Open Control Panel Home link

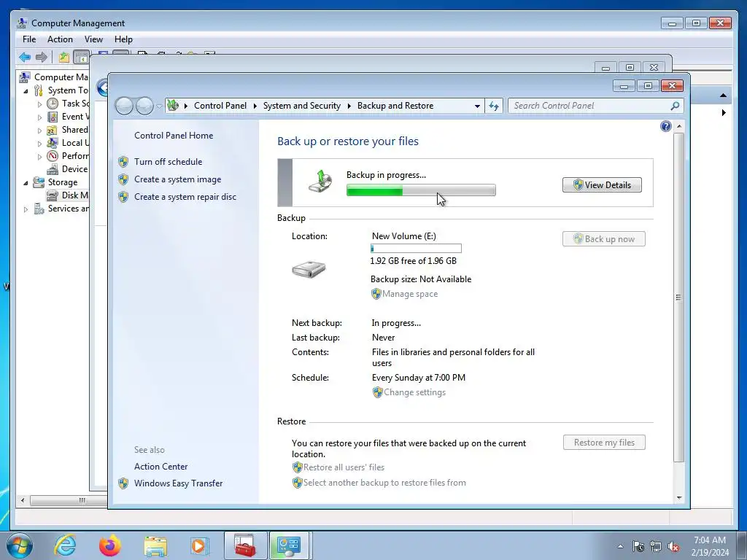pos(174,136)
